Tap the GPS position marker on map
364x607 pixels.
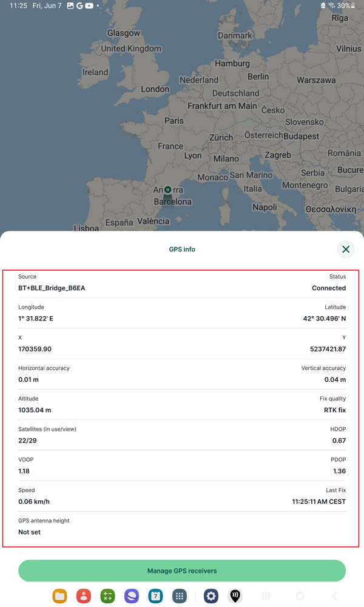tap(167, 190)
